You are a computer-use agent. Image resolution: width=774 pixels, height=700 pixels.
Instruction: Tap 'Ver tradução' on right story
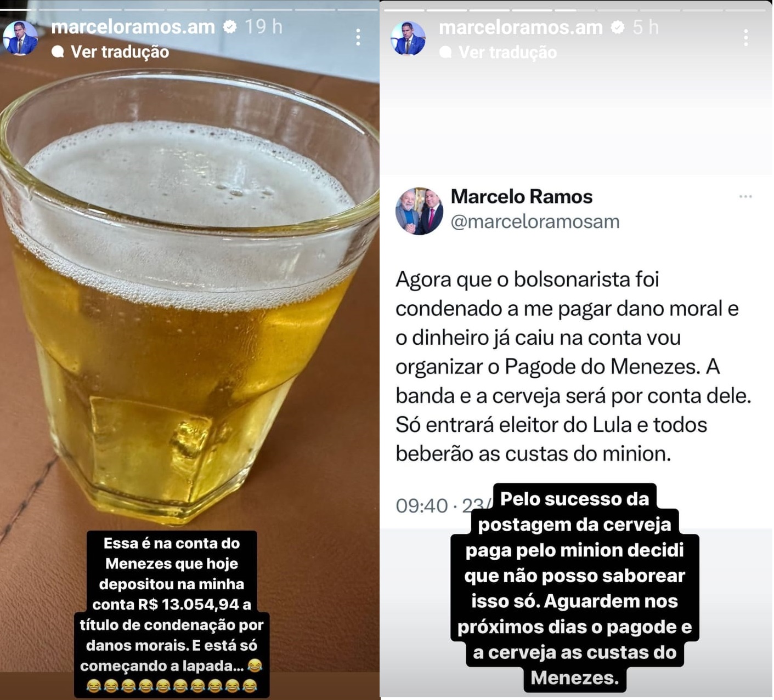click(x=507, y=53)
